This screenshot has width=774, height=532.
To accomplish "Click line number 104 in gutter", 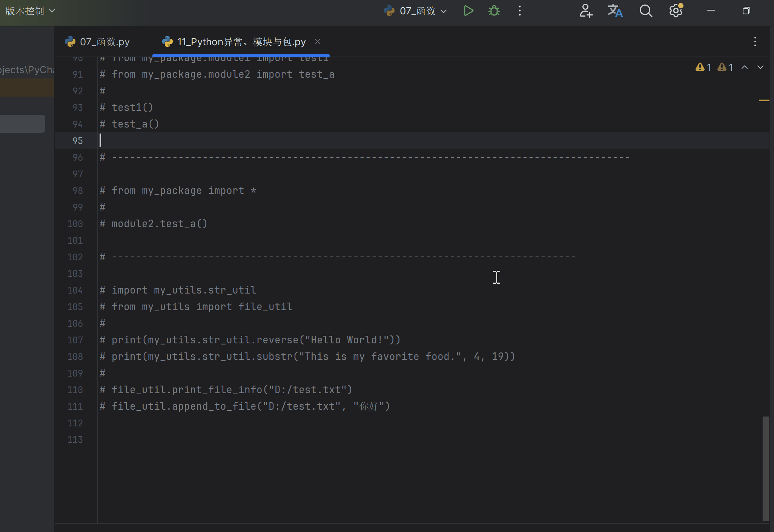I will [75, 290].
